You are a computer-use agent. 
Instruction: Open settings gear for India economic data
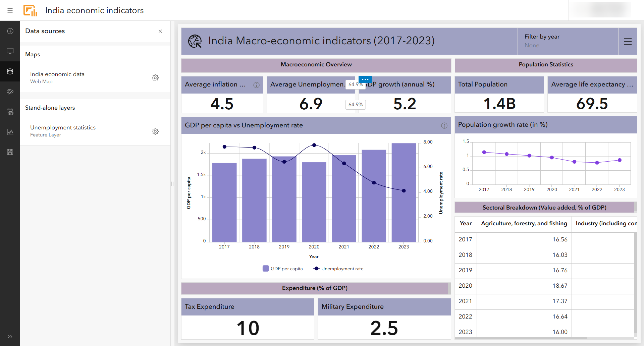(x=155, y=77)
